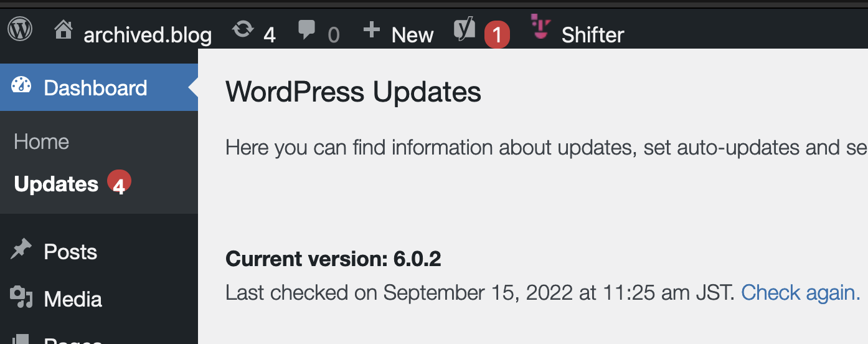This screenshot has width=868, height=344.
Task: Open the Shifter toolbar menu
Action: [592, 35]
